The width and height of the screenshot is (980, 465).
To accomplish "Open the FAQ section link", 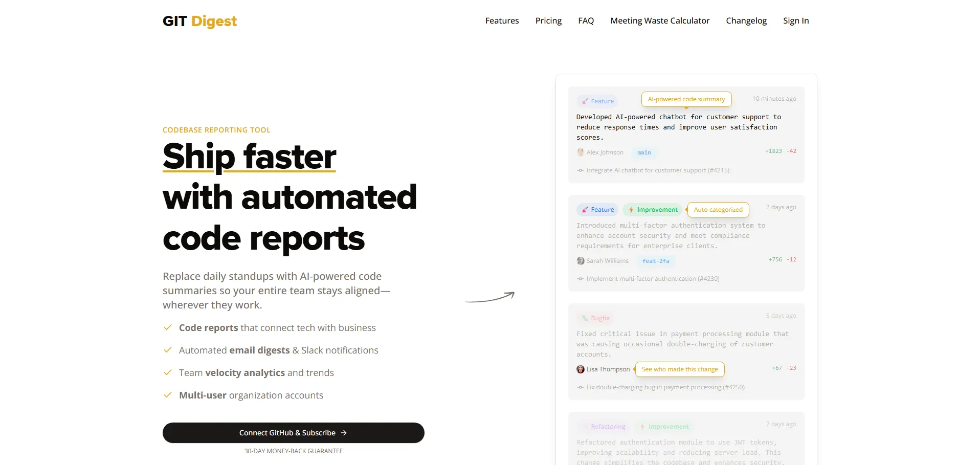I will (x=586, y=21).
